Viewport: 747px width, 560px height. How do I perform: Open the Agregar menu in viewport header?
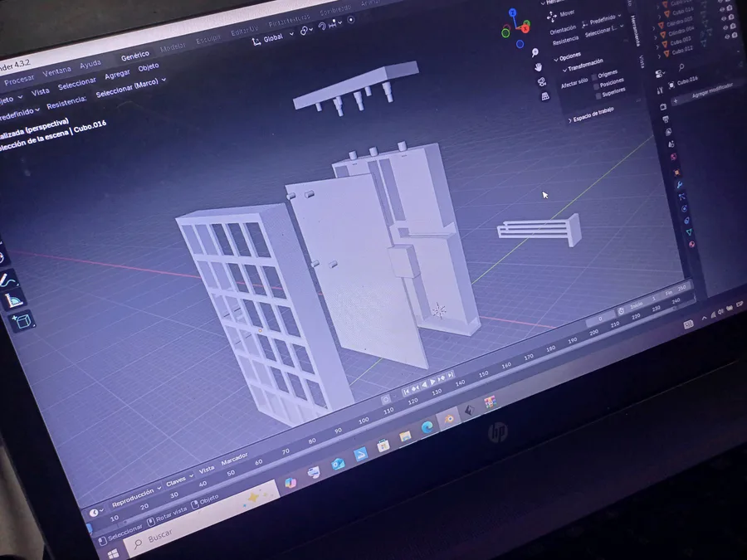117,75
